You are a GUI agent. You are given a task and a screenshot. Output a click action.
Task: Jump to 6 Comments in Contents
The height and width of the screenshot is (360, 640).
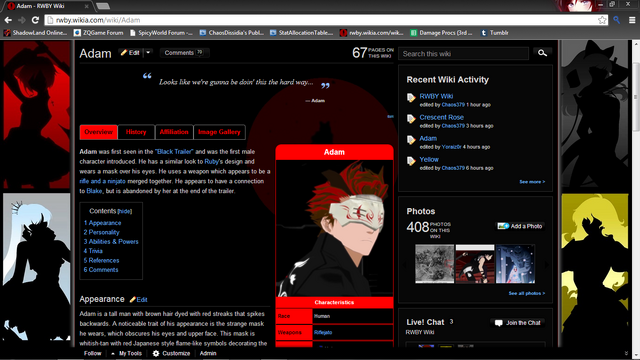click(101, 270)
